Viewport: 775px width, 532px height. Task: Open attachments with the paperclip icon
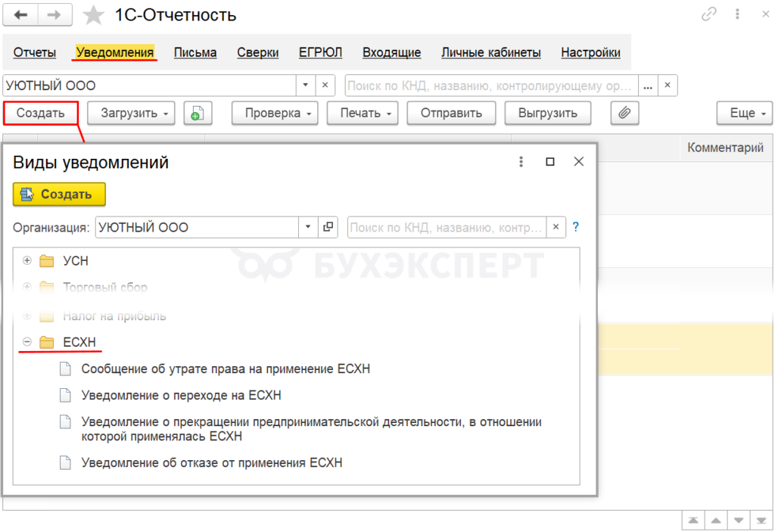click(x=624, y=114)
